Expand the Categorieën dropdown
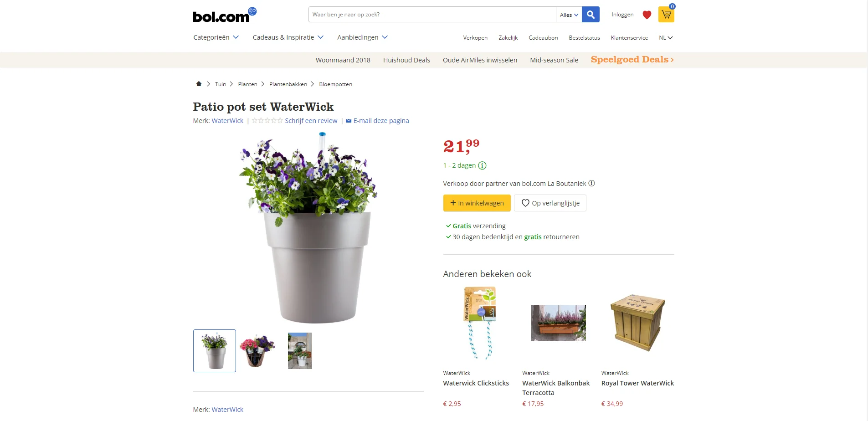Viewport: 868px width, 421px height. (x=216, y=37)
